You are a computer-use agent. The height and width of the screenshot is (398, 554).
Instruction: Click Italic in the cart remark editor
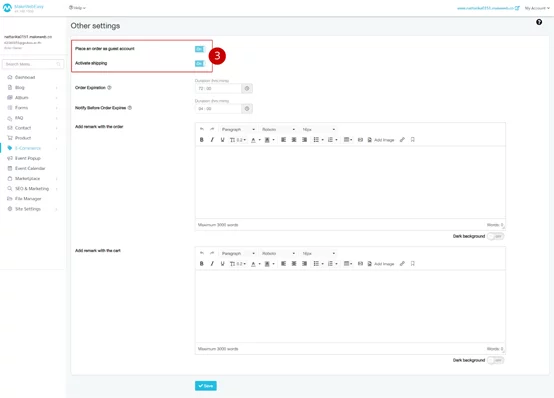point(212,264)
